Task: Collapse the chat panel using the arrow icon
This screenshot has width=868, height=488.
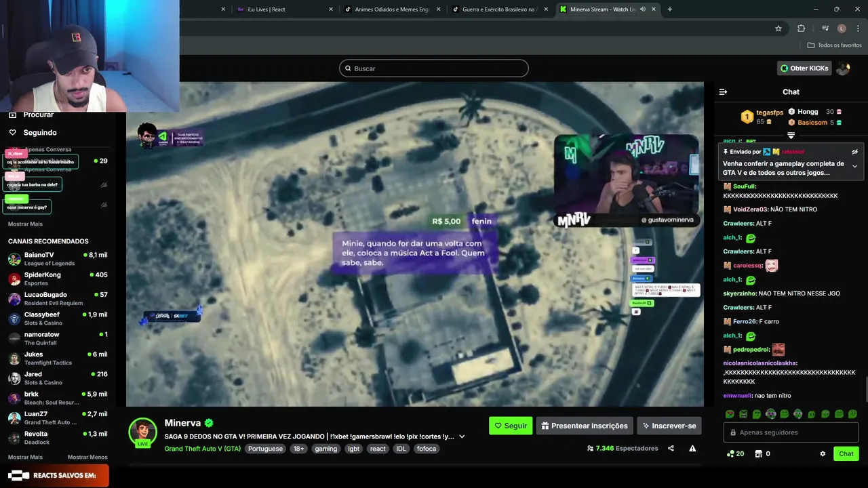Action: 723,91
